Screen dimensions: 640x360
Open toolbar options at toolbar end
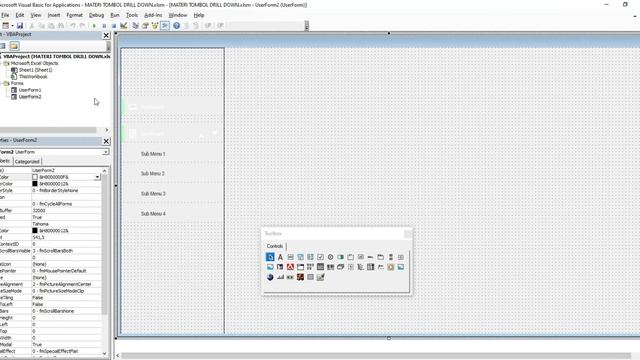click(307, 26)
